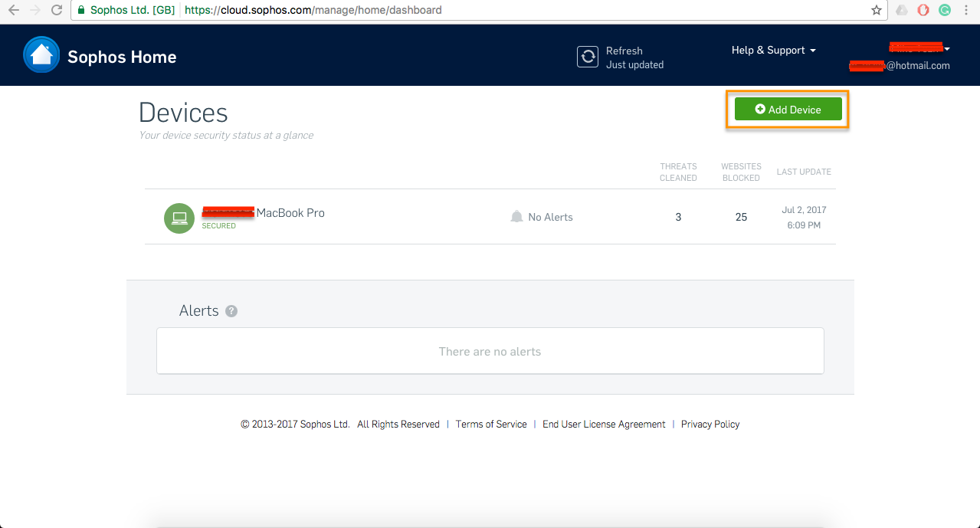Open the Terms of Service link
The image size is (980, 528).
coord(491,425)
